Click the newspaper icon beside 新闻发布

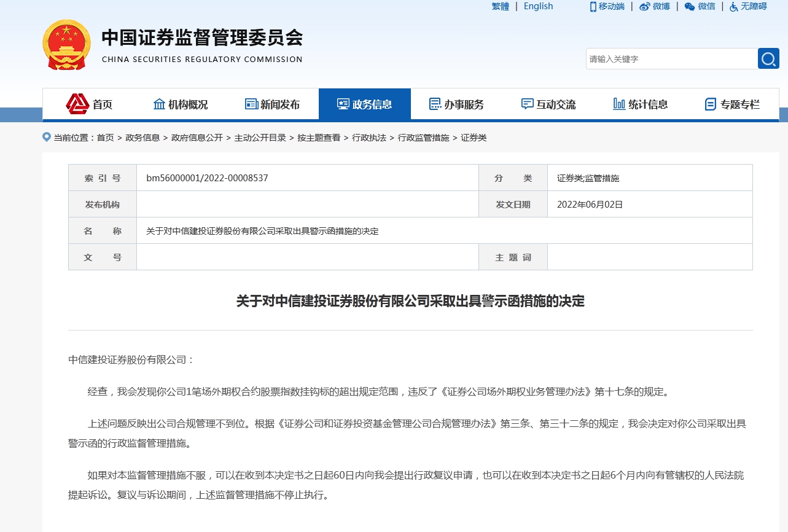(251, 104)
